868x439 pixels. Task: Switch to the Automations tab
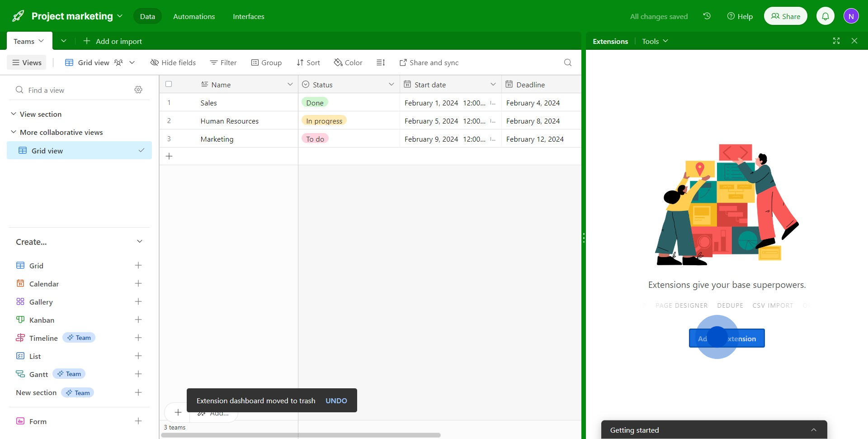coord(194,16)
